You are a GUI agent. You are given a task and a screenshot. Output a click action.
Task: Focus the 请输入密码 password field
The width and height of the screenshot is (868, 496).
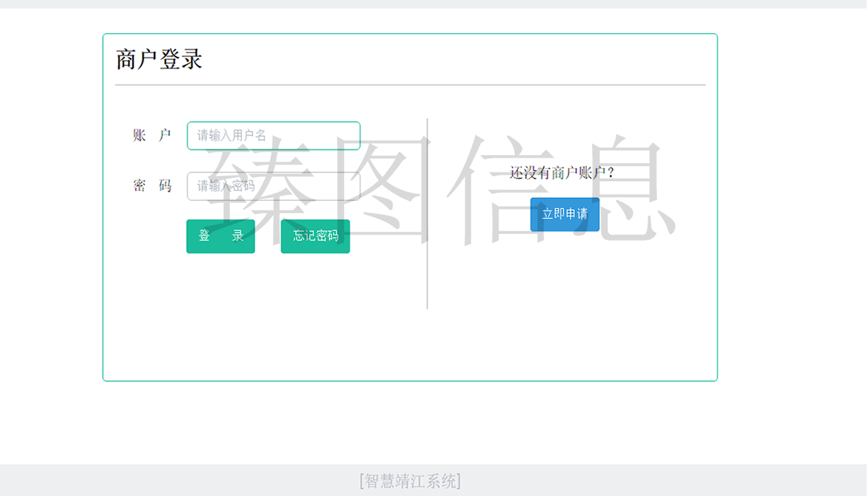pos(274,186)
